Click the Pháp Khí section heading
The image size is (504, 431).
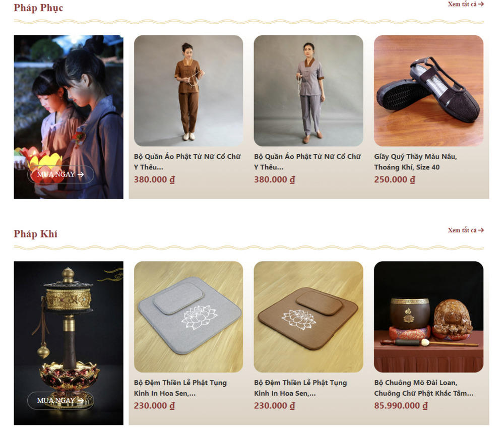pos(35,234)
